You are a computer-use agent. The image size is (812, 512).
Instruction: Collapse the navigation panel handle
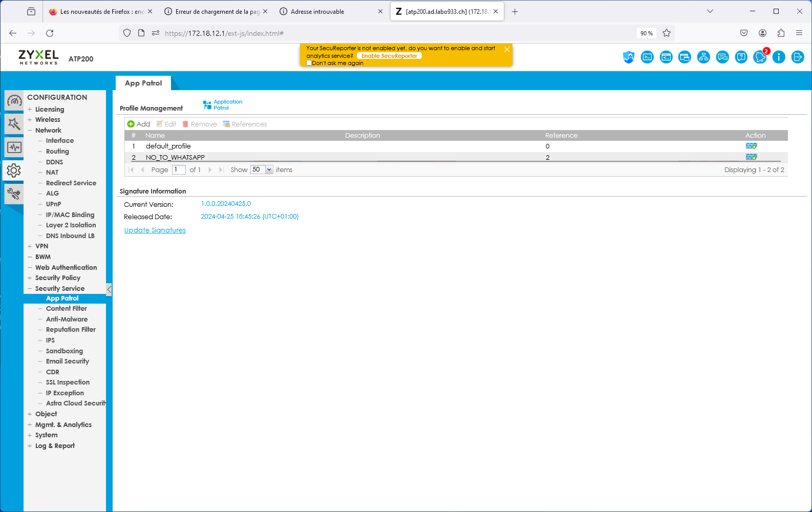[x=109, y=289]
